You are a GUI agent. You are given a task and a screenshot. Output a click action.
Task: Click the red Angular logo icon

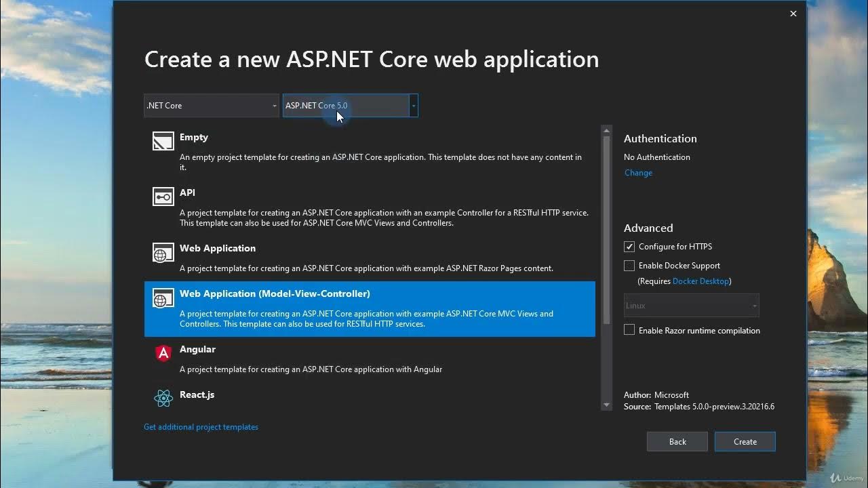point(163,353)
